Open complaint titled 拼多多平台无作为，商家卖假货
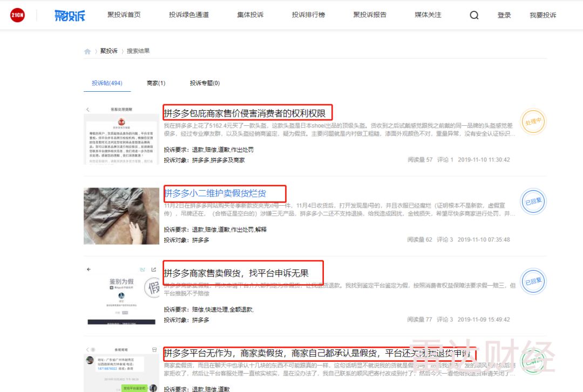This screenshot has width=583, height=392. click(317, 353)
